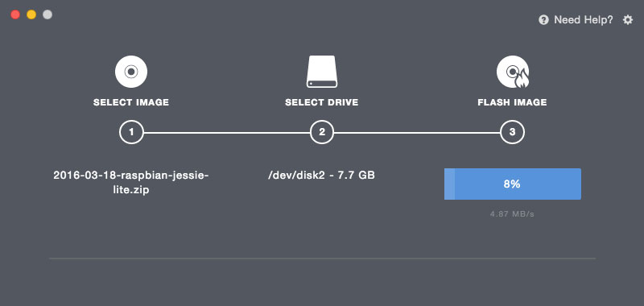Click the /dev/disk2 - 7.7 GB drive label
Screen dimensions: 644x306
(321, 176)
